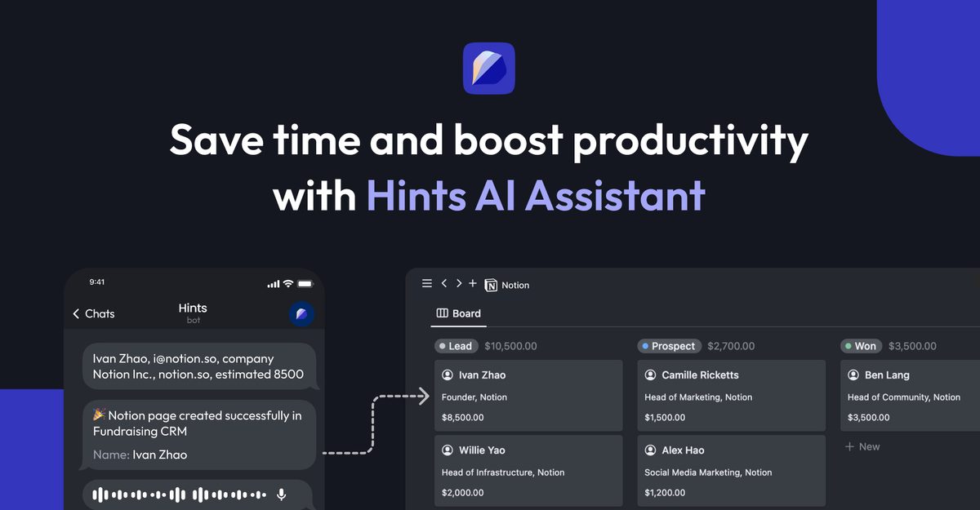Go back to Chats in phone

click(x=93, y=313)
